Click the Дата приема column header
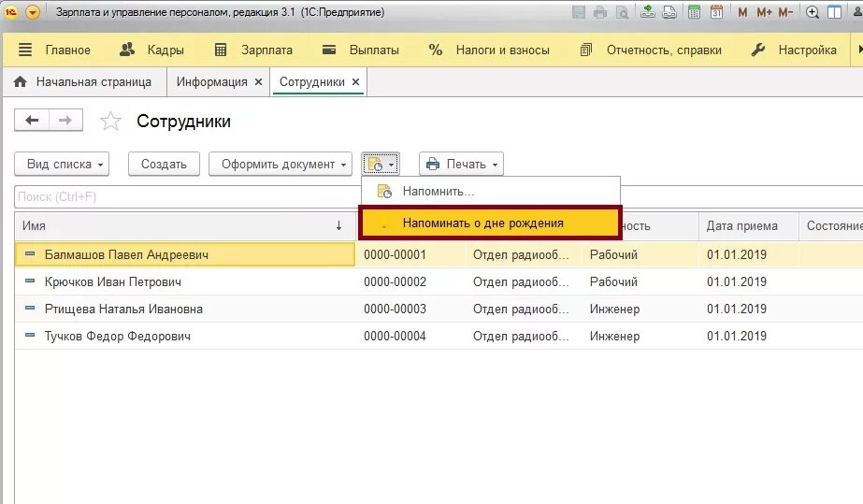The width and height of the screenshot is (863, 504). pyautogui.click(x=749, y=226)
